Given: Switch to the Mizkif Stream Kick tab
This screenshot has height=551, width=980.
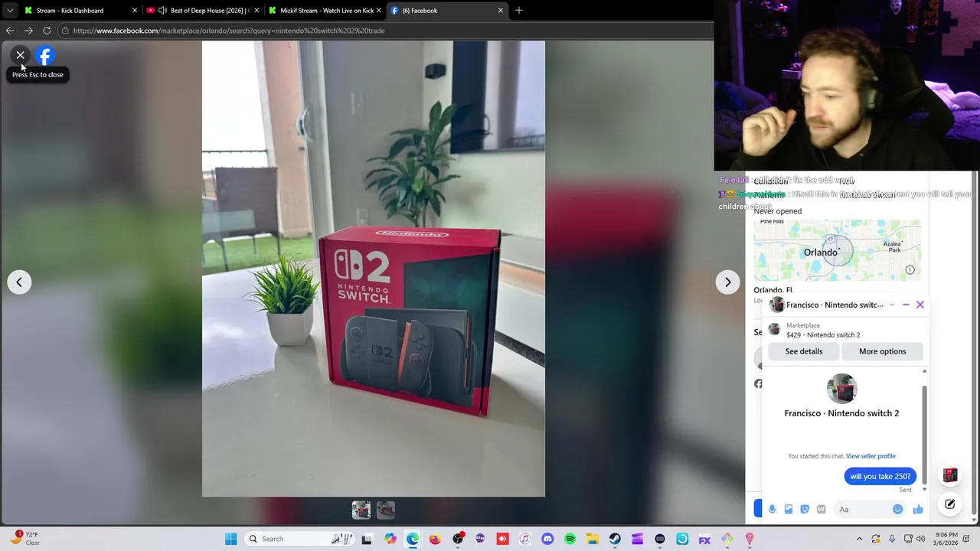Looking at the screenshot, I should point(326,11).
